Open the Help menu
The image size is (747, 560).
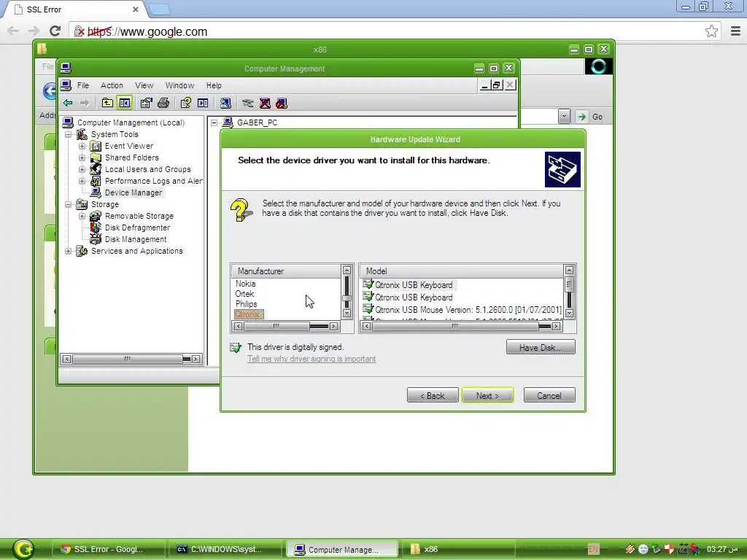click(214, 85)
